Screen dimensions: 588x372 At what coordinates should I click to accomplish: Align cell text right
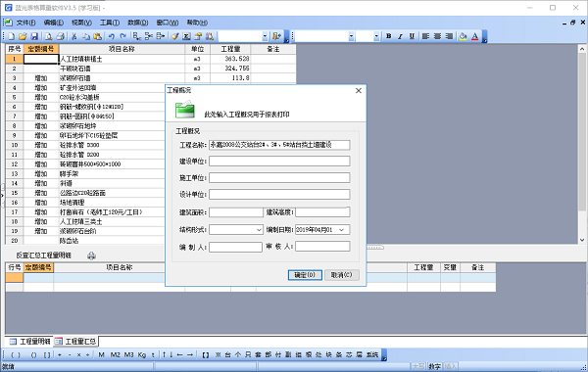(x=449, y=36)
